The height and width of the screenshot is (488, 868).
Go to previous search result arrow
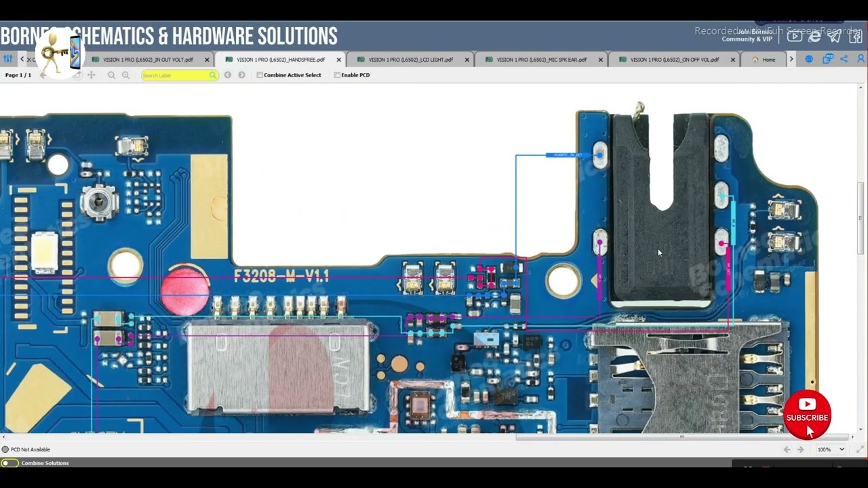click(x=228, y=75)
